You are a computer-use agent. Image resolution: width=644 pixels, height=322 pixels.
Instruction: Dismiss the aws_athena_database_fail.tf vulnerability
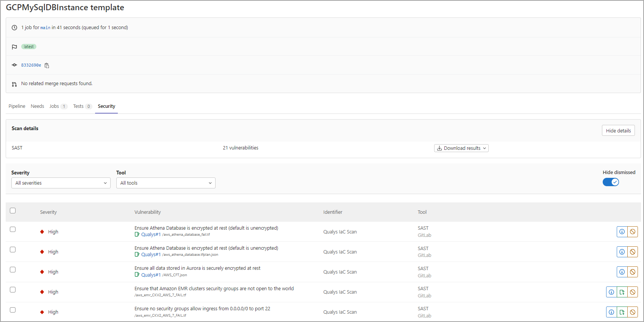tap(633, 232)
